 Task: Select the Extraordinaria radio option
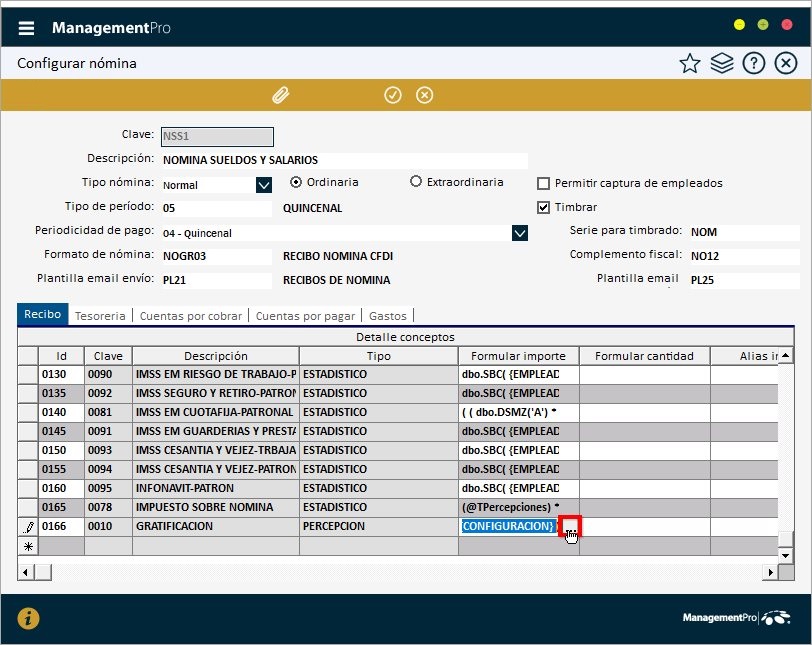415,182
